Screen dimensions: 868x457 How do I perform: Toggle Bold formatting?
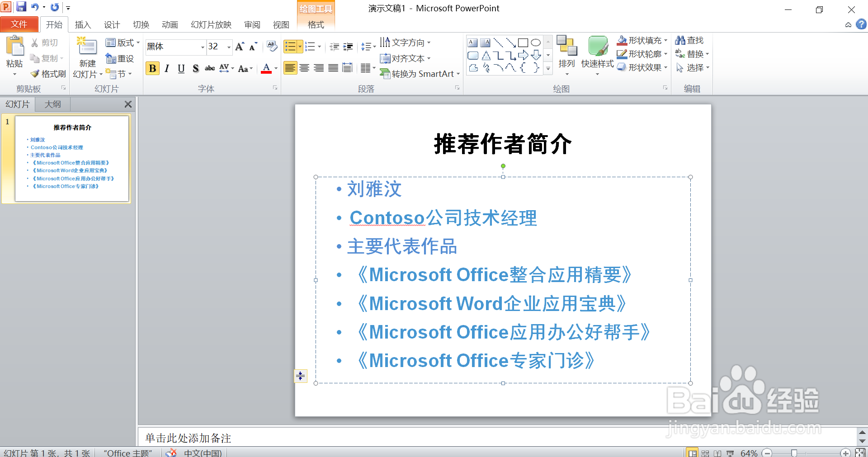click(x=152, y=68)
